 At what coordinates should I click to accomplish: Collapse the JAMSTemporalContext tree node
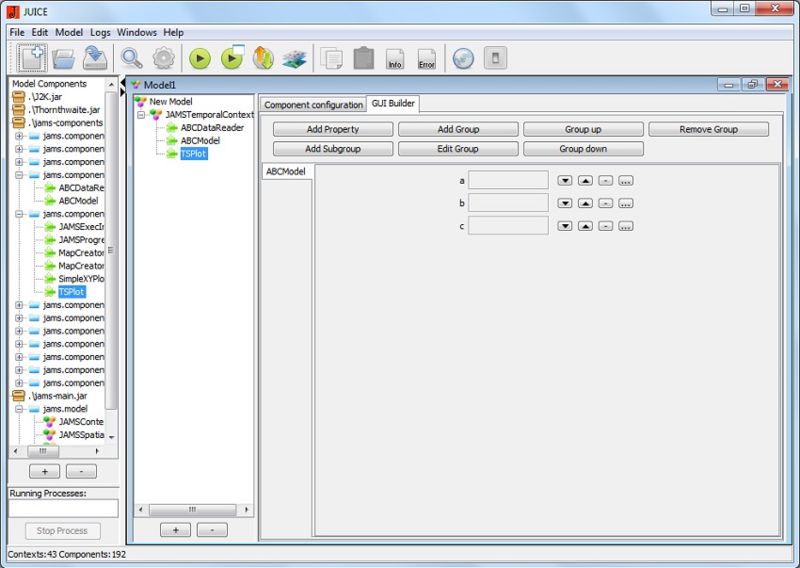coord(142,115)
